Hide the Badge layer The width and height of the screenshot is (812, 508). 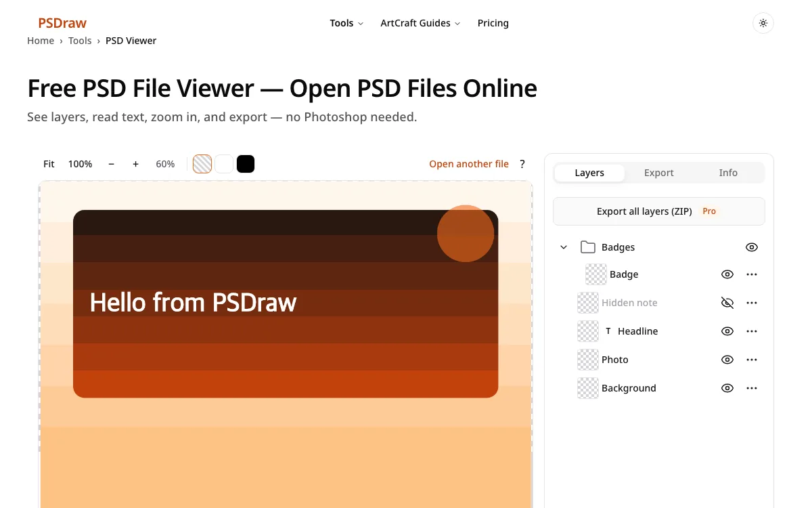pos(727,274)
